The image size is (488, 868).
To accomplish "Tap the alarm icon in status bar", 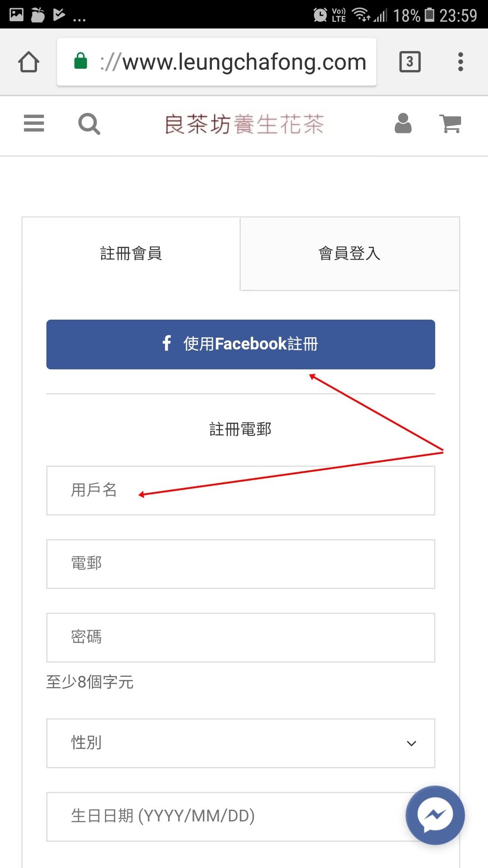I will click(320, 15).
